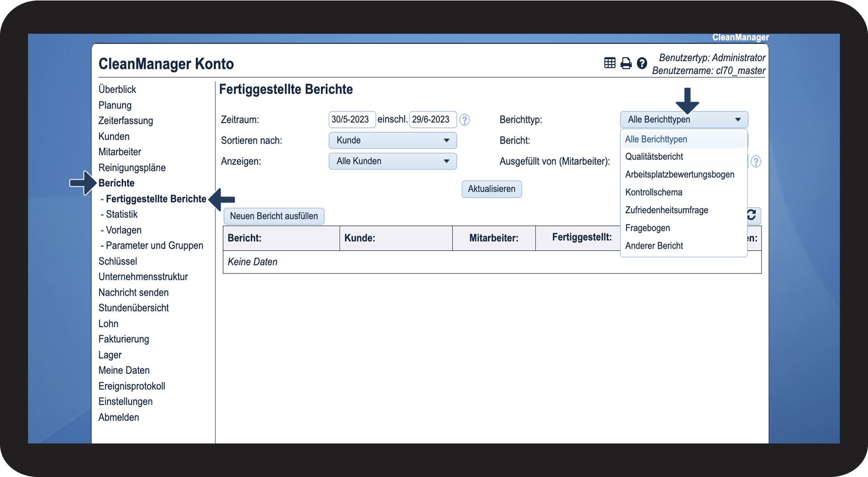Viewport: 868px width, 477px height.
Task: Click the end date field 29/6-2023
Action: (433, 119)
